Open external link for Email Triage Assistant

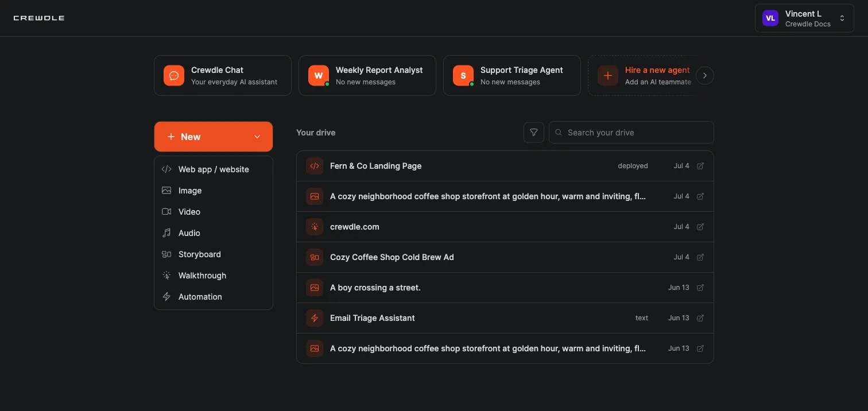[x=700, y=318]
